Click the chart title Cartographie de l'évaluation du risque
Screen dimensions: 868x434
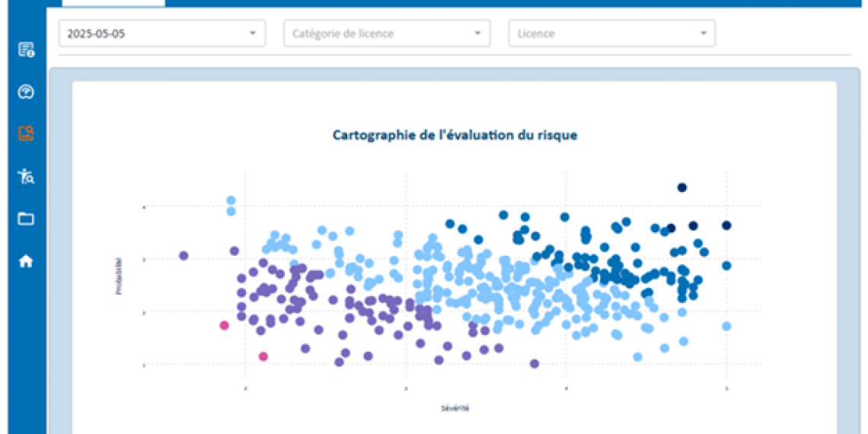pyautogui.click(x=455, y=135)
